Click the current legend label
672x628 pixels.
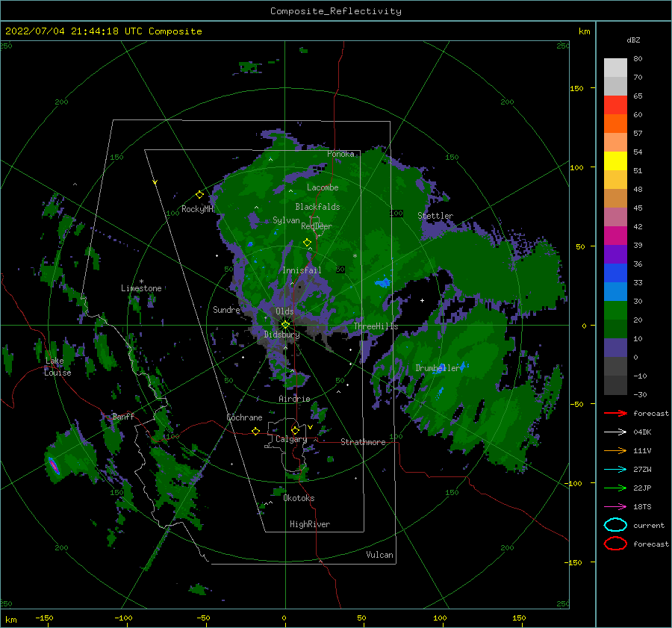[649, 525]
